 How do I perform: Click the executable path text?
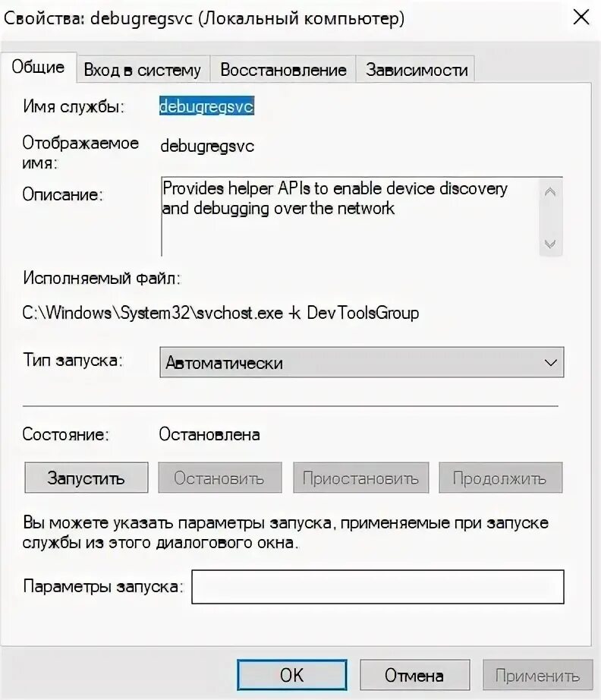coord(220,313)
